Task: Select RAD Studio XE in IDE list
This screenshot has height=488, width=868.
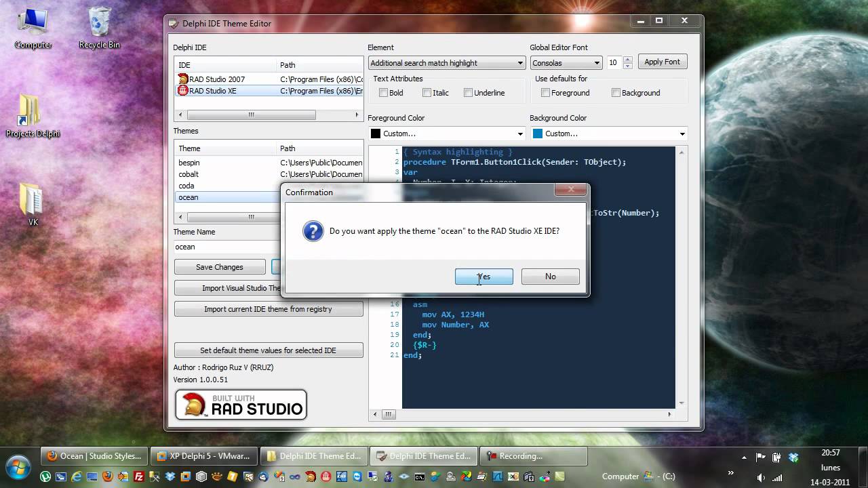Action: click(x=269, y=91)
